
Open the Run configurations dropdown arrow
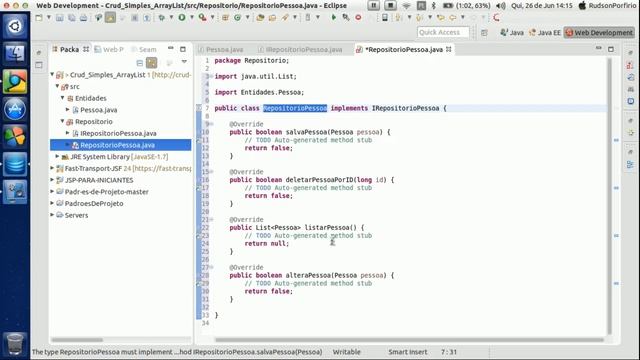[x=192, y=18]
